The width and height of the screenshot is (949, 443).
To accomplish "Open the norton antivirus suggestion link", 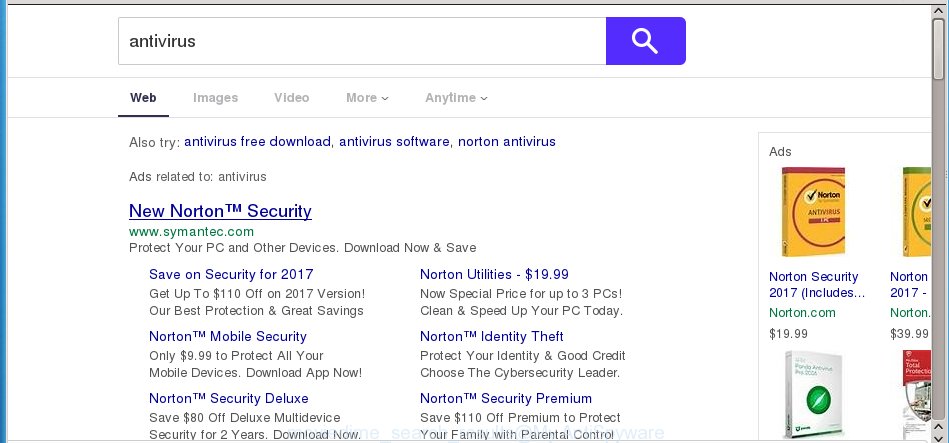I will (507, 142).
